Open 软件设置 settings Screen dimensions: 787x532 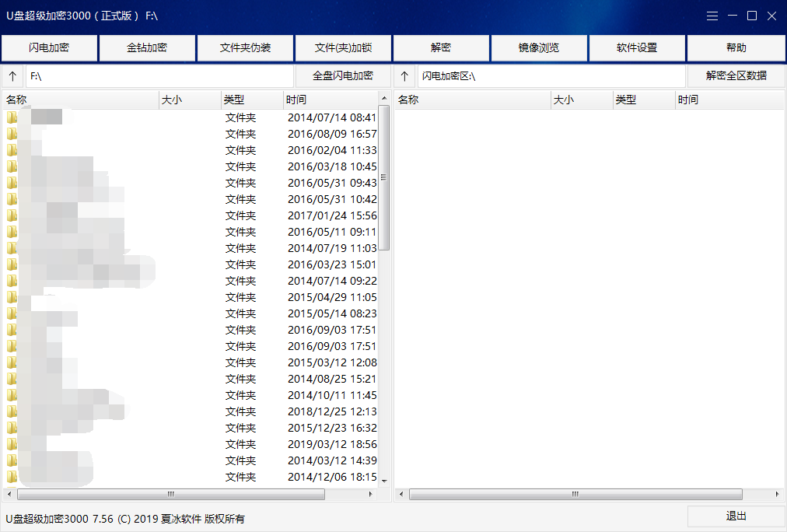coord(637,47)
